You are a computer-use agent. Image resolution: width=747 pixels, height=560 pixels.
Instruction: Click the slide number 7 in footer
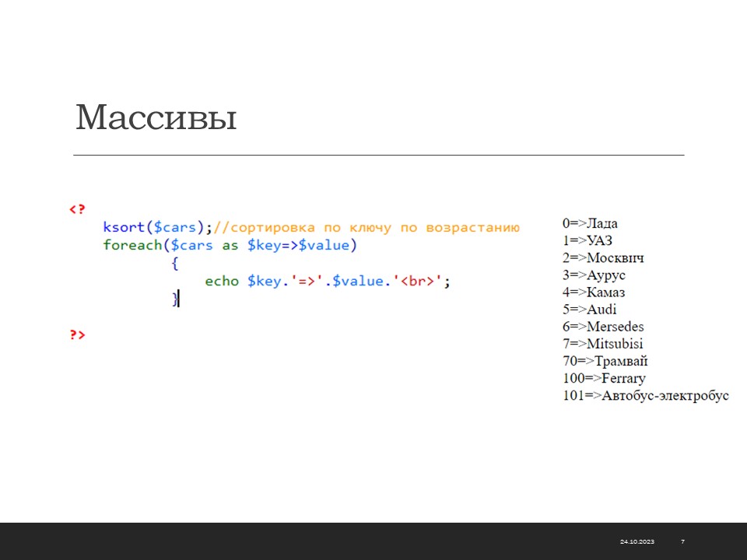(x=682, y=541)
